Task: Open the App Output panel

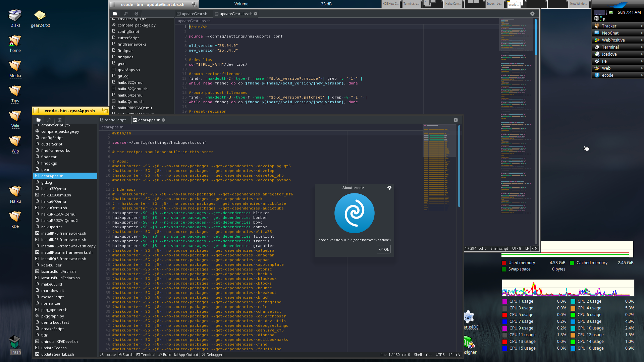Action: pos(186,355)
